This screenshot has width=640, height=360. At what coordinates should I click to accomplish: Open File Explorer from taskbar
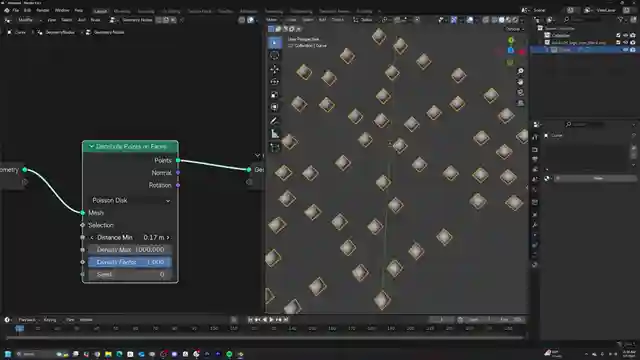[108, 354]
